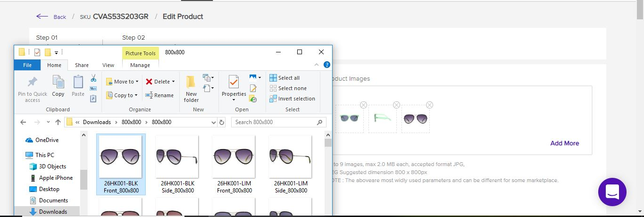Image resolution: width=644 pixels, height=217 pixels.
Task: Select 26HK001-LIM Side_800x800 file thumbnail
Action: tap(291, 164)
